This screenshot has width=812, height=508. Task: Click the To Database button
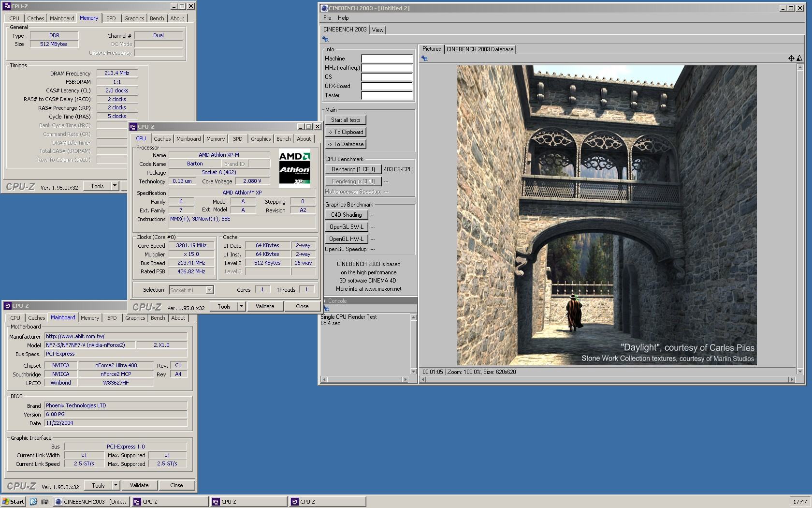346,144
